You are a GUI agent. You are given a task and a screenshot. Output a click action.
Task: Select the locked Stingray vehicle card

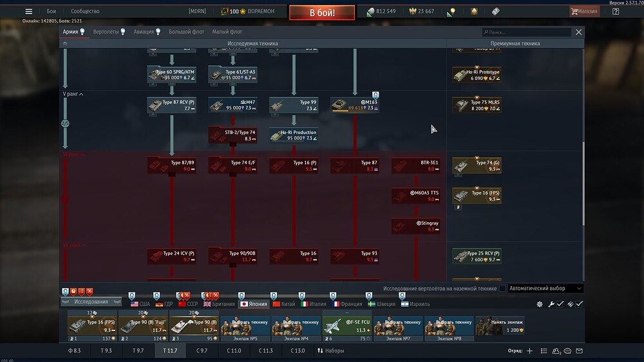click(416, 226)
